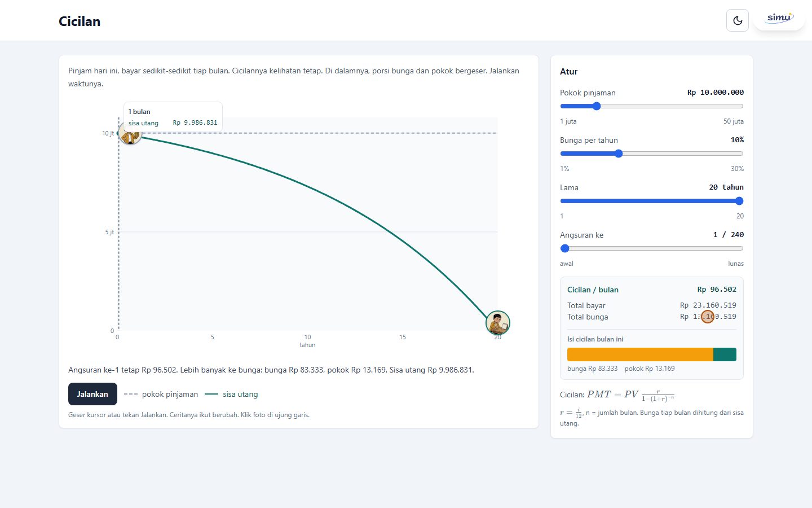Click the dashed pokok pinjaman legend entry
Screen dimensions: 812x508
point(161,395)
